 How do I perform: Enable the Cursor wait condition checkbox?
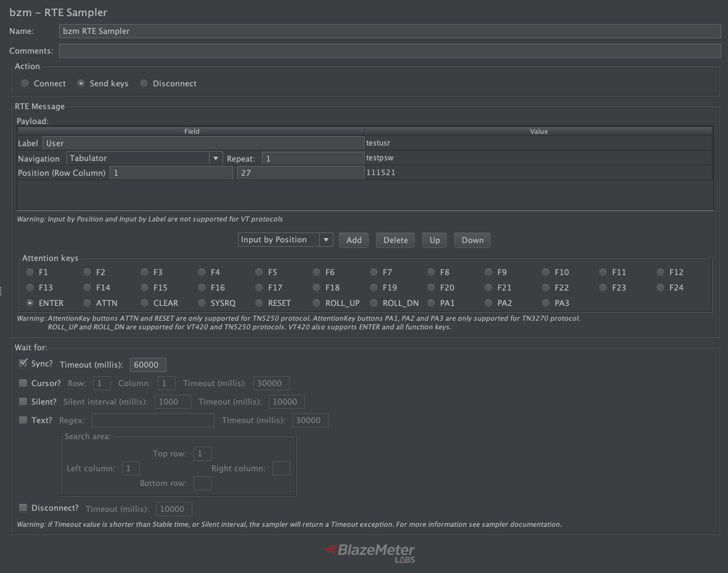pos(23,383)
